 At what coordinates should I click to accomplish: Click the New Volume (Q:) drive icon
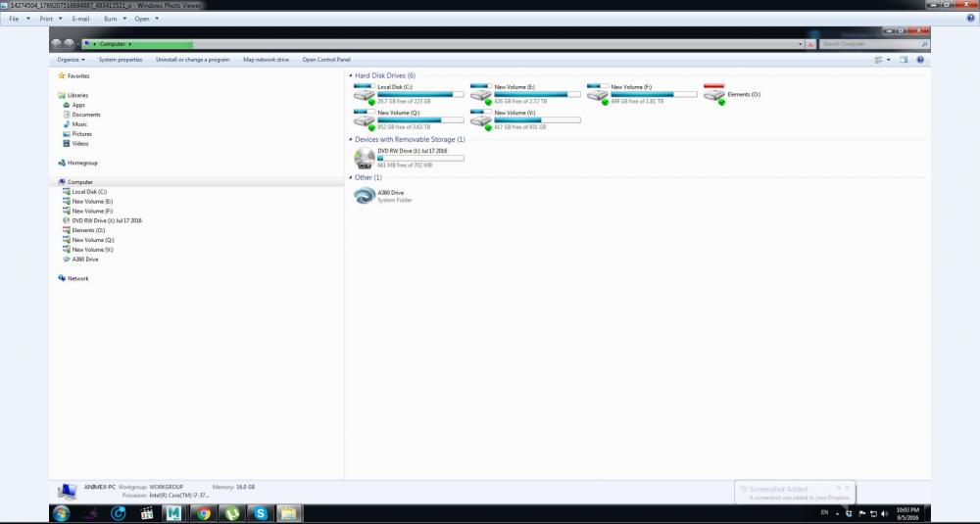point(365,119)
